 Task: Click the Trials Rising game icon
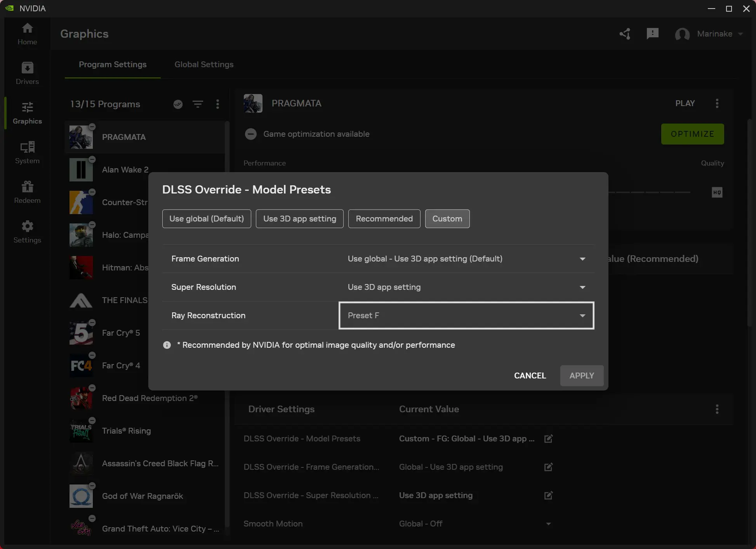coord(81,431)
